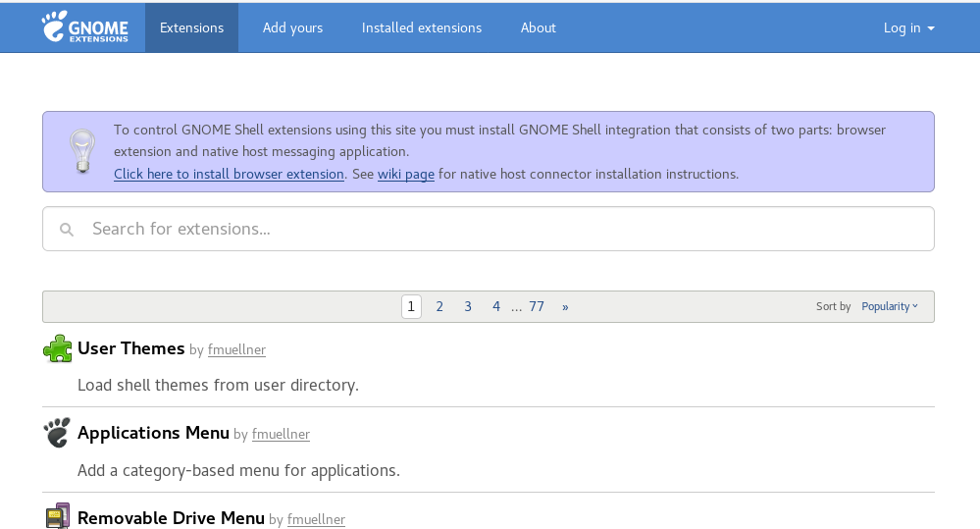This screenshot has width=980, height=529.
Task: Open the About page
Action: click(539, 27)
